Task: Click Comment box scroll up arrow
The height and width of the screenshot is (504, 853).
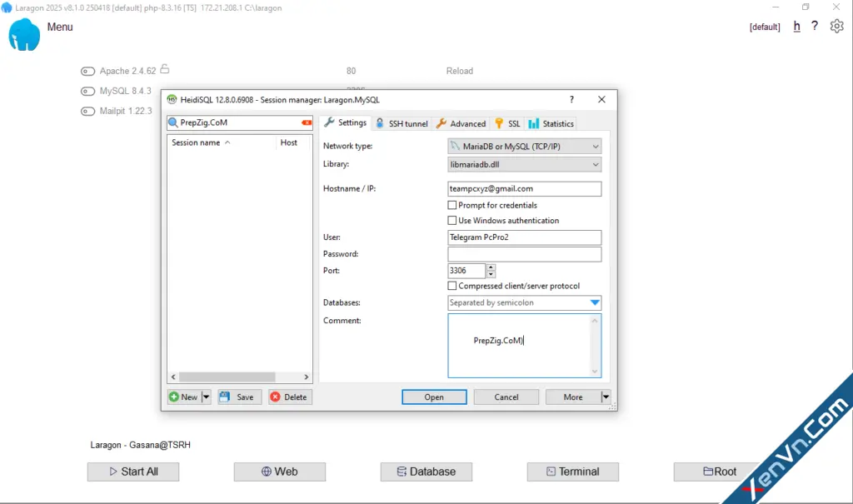Action: coord(595,321)
